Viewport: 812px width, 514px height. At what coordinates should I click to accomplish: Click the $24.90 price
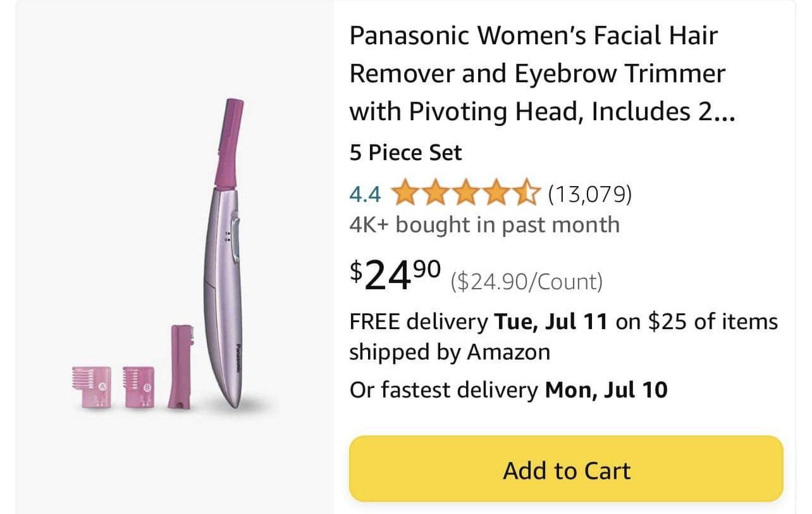click(395, 275)
